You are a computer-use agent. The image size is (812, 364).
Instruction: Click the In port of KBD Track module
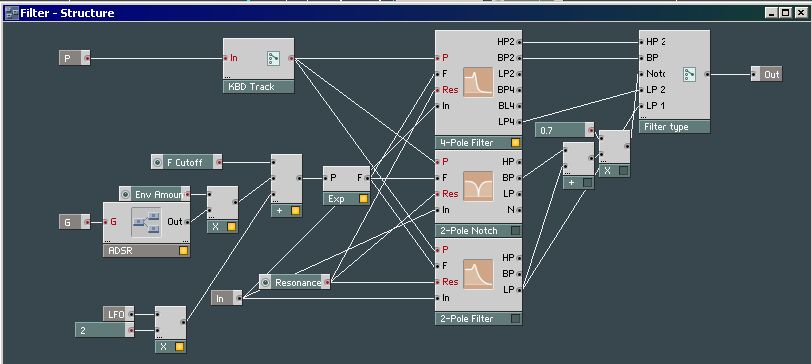click(x=226, y=58)
